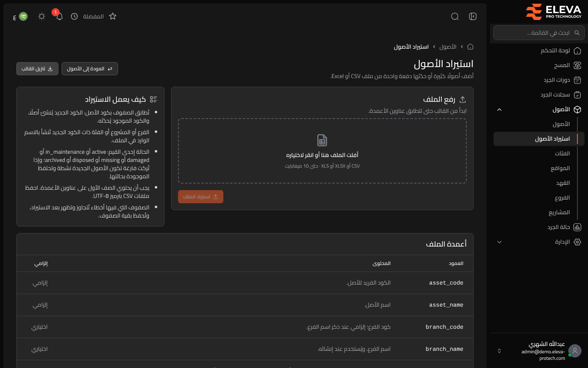588x368 pixels.
Task: Toggle the sidebar panel icon
Action: [x=473, y=16]
